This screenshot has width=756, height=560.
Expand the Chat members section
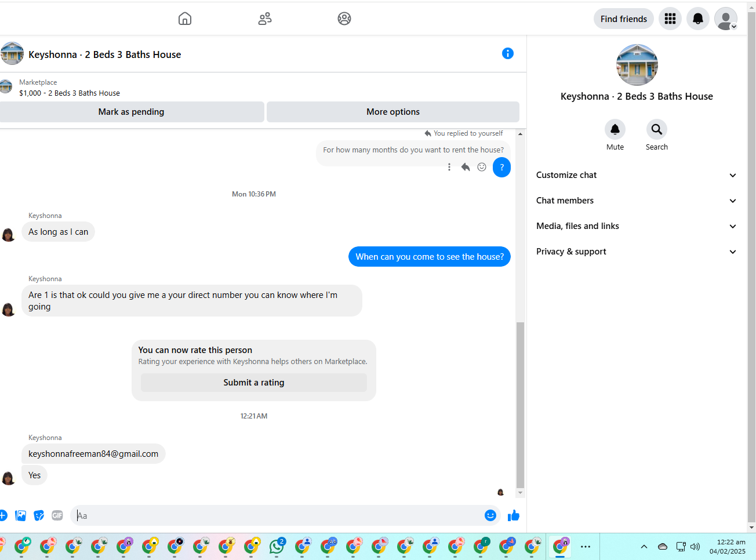[x=637, y=201]
